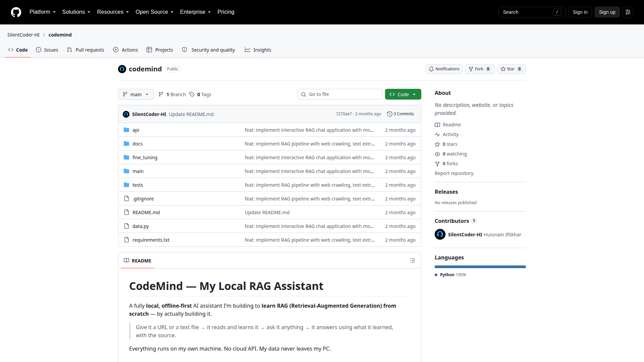Open the Contributors heading link
This screenshot has width=644, height=362.
coord(455,221)
